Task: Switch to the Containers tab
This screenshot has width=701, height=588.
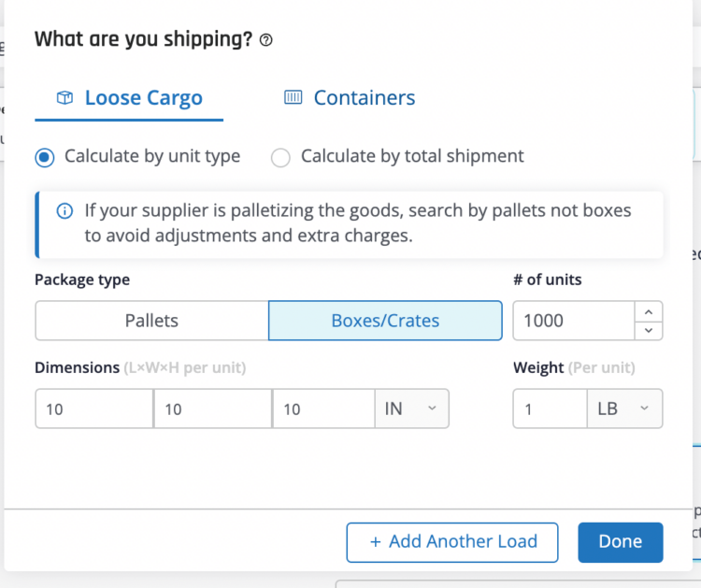Action: coord(350,98)
